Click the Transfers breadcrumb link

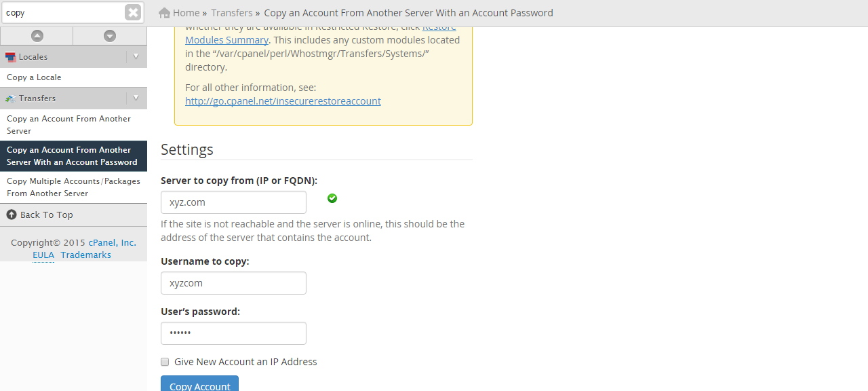pyautogui.click(x=231, y=13)
